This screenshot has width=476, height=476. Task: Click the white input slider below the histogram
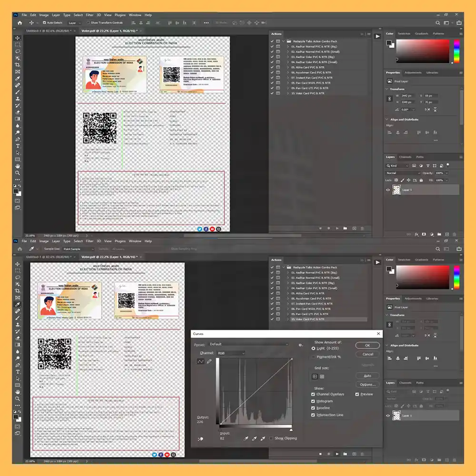tap(291, 429)
